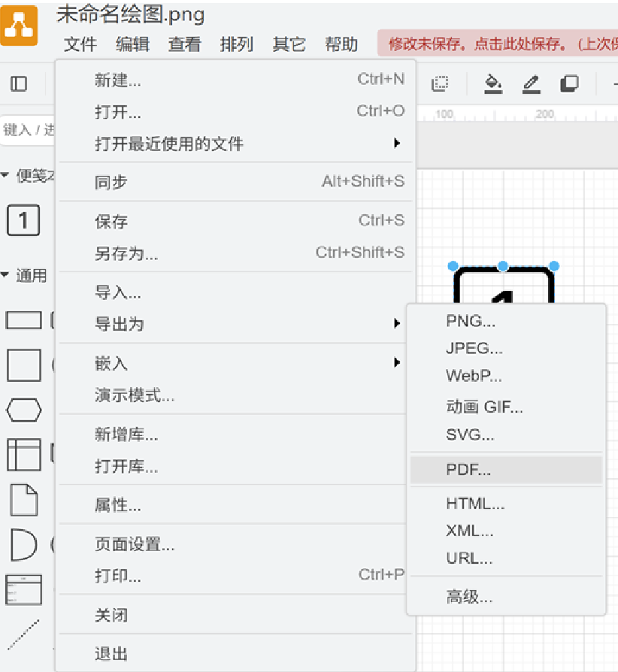Export as XML...

click(506, 531)
